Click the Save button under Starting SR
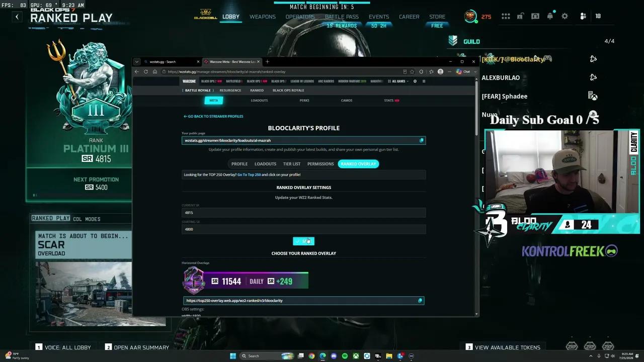 303,241
